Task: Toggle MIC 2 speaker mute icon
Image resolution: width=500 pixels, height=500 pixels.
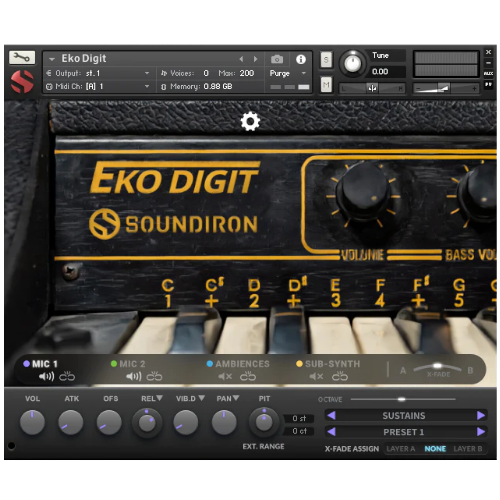Action: click(134, 377)
